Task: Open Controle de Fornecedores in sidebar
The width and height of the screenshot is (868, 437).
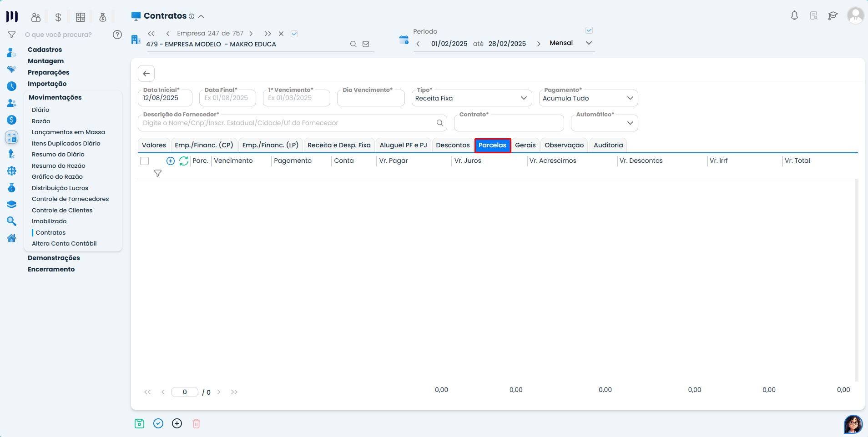Action: (70, 199)
